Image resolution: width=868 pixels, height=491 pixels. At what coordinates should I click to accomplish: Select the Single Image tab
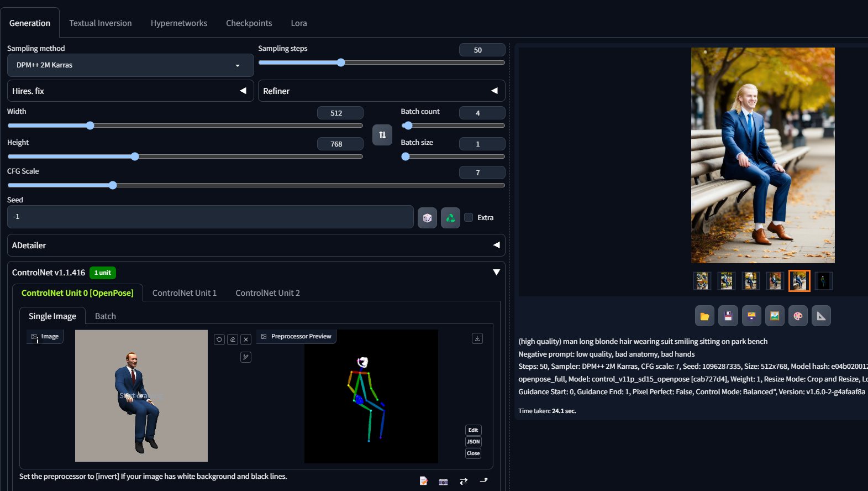click(52, 316)
